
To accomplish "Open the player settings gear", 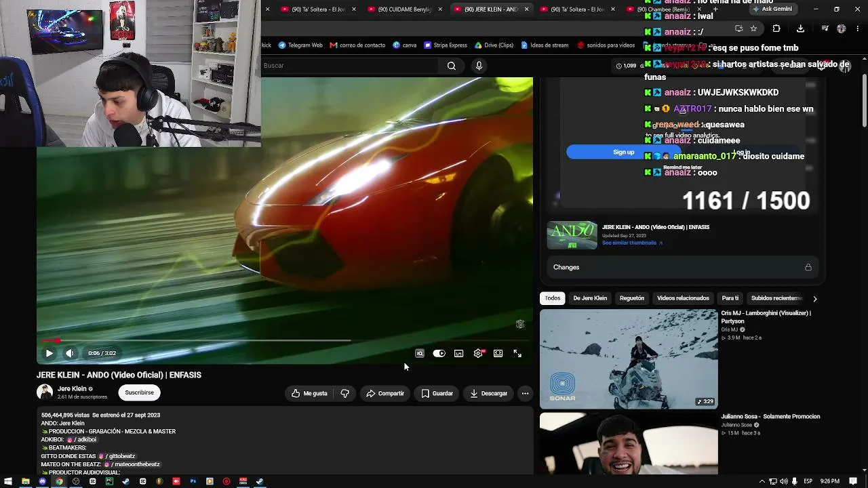I will point(478,353).
